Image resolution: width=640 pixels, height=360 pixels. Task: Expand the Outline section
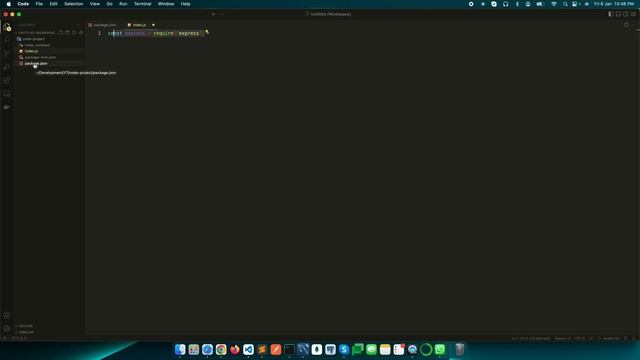point(50,326)
